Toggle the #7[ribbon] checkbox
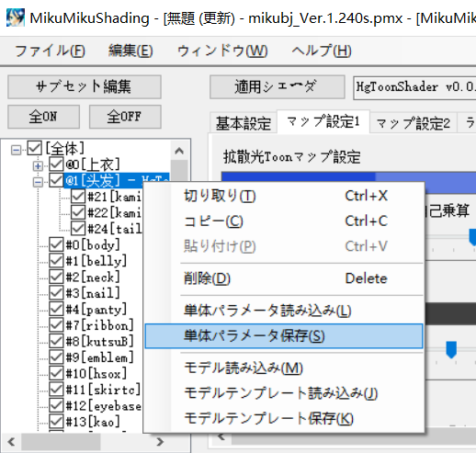Screen dimensions: 476x453 pos(56,324)
